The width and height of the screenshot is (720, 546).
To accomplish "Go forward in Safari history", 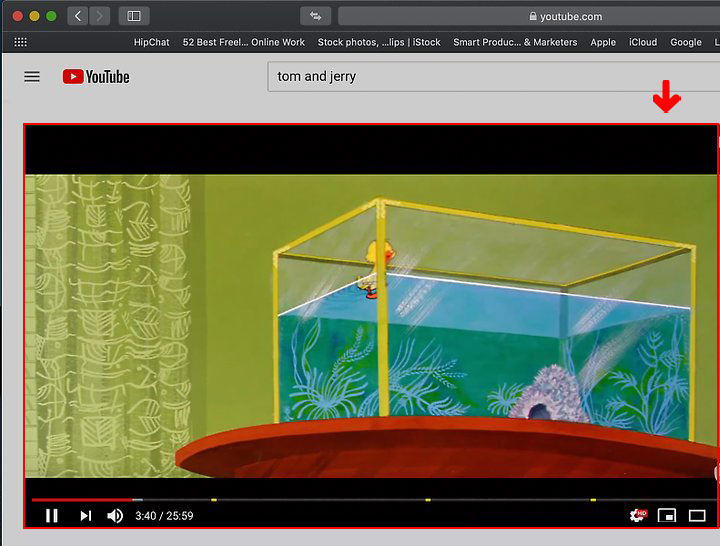I will (x=99, y=16).
